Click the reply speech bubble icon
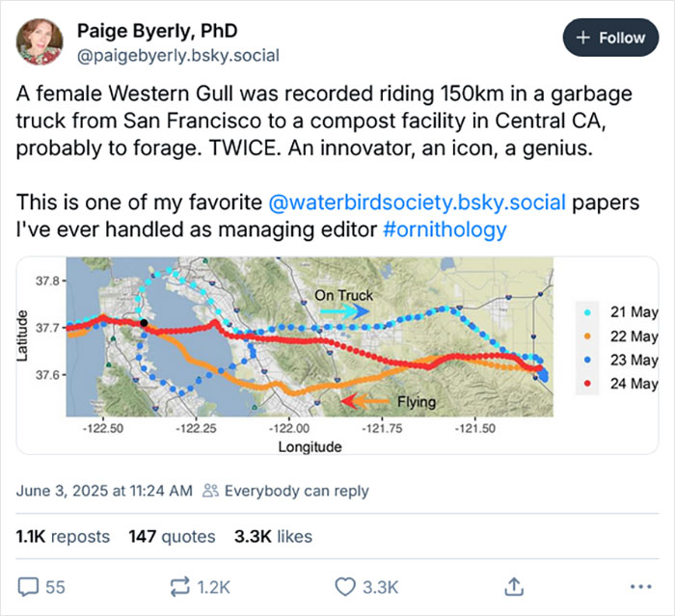Viewport: 675px width, 616px height. (x=29, y=585)
